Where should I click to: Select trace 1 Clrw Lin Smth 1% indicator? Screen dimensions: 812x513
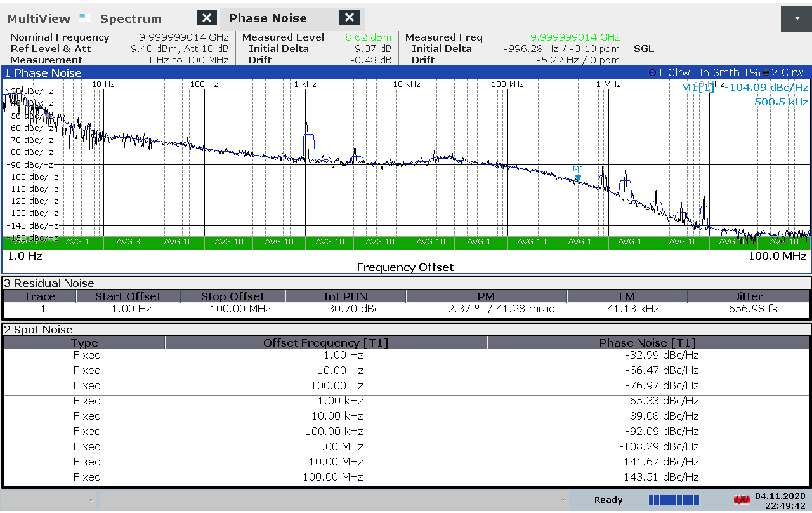tap(704, 72)
